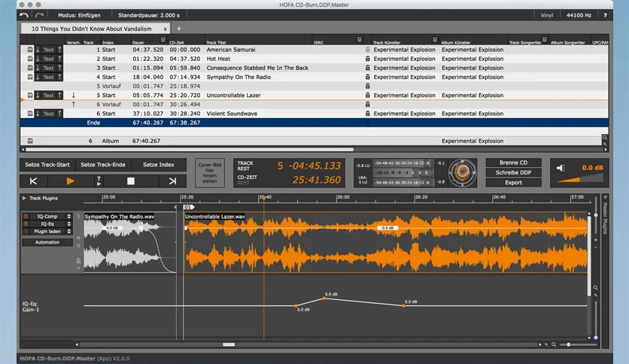Open Automation button in track plugins

point(47,242)
